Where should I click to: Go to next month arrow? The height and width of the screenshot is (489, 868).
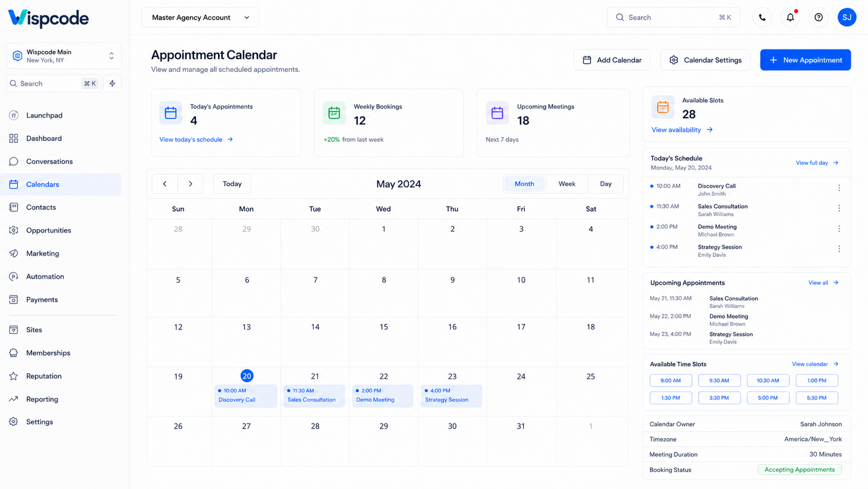click(x=191, y=184)
